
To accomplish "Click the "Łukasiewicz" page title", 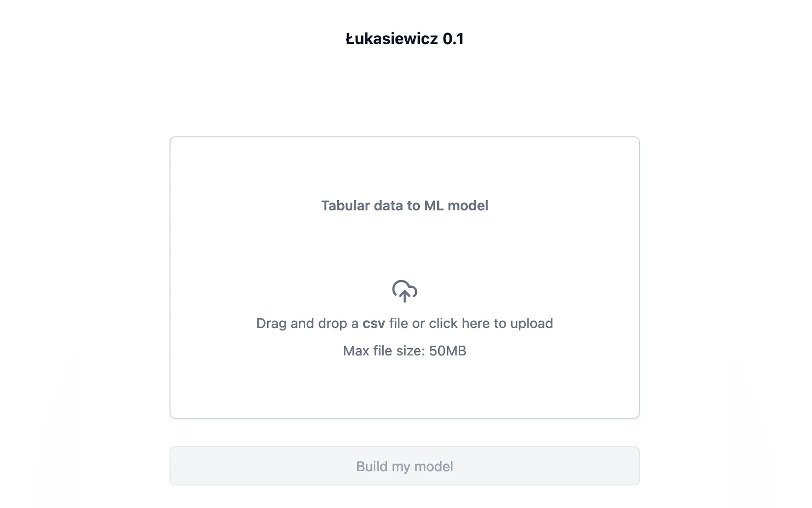I will click(x=392, y=39).
